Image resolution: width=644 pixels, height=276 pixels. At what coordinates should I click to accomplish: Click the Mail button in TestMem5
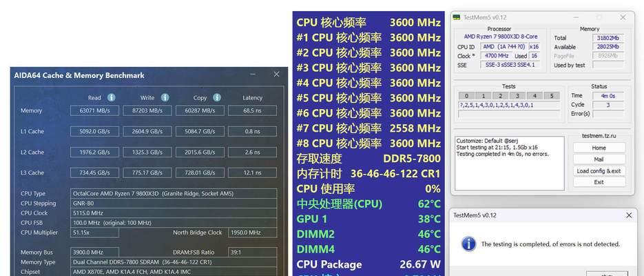pos(599,159)
